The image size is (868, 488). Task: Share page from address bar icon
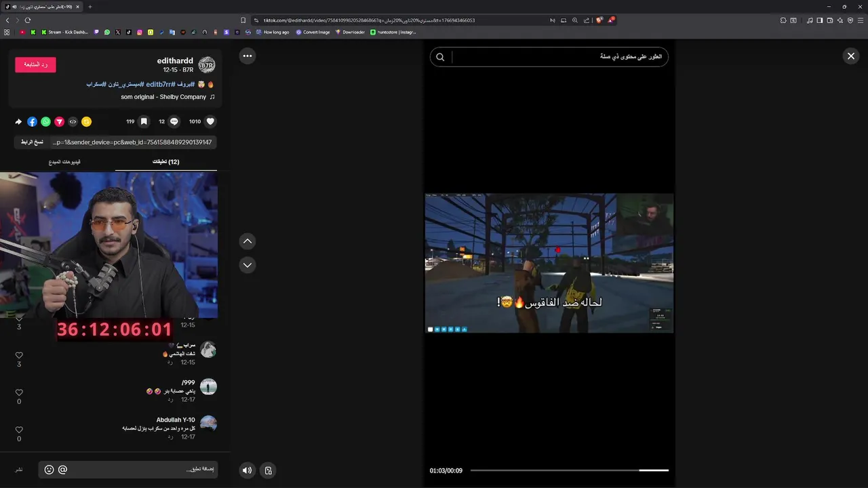click(x=587, y=20)
